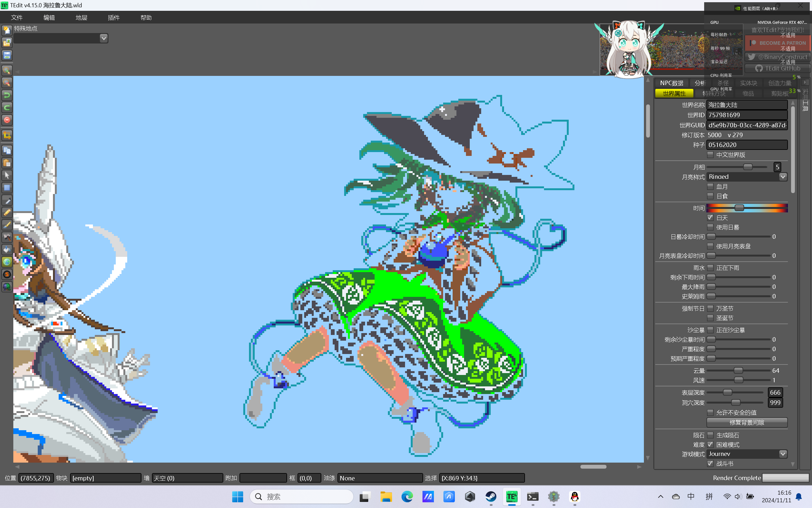Screen dimensions: 812x508
Task: Uncheck the 白天 daytime checkbox
Action: coord(710,217)
